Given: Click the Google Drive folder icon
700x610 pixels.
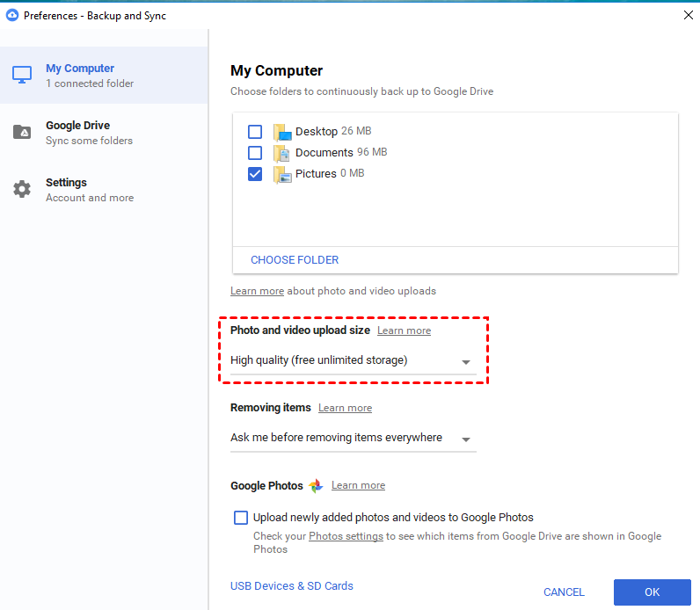Looking at the screenshot, I should (x=22, y=133).
